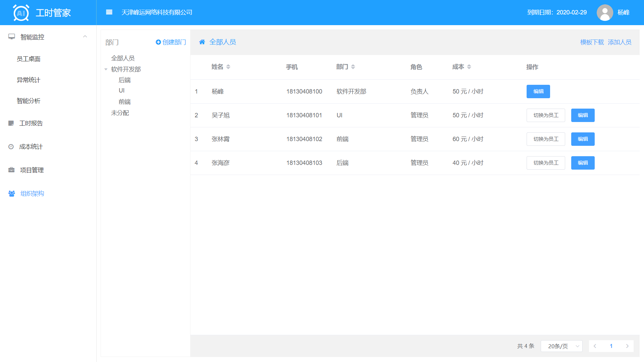Viewport: 644px width, 362px height.
Task: Click the hamburger menu collapse icon
Action: pos(109,12)
